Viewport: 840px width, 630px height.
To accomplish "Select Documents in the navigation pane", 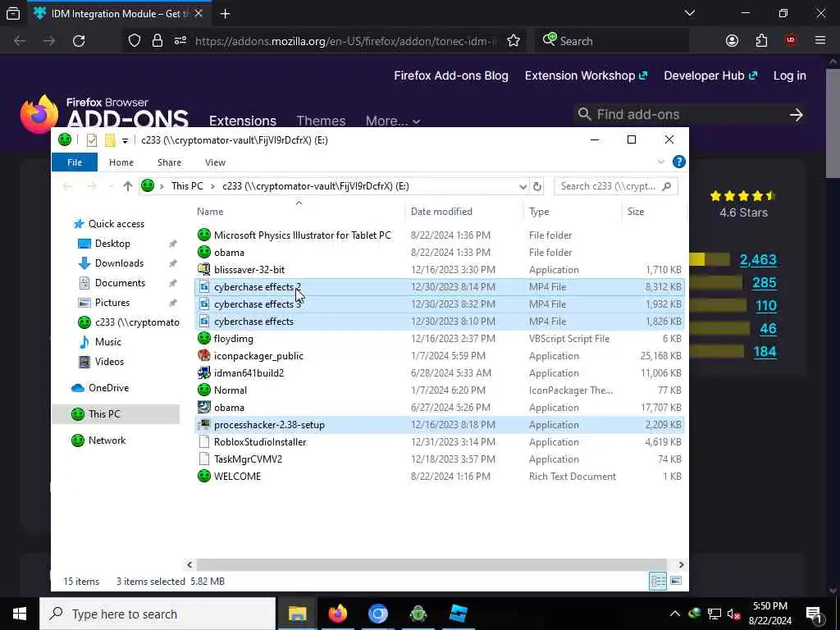I will [x=120, y=283].
